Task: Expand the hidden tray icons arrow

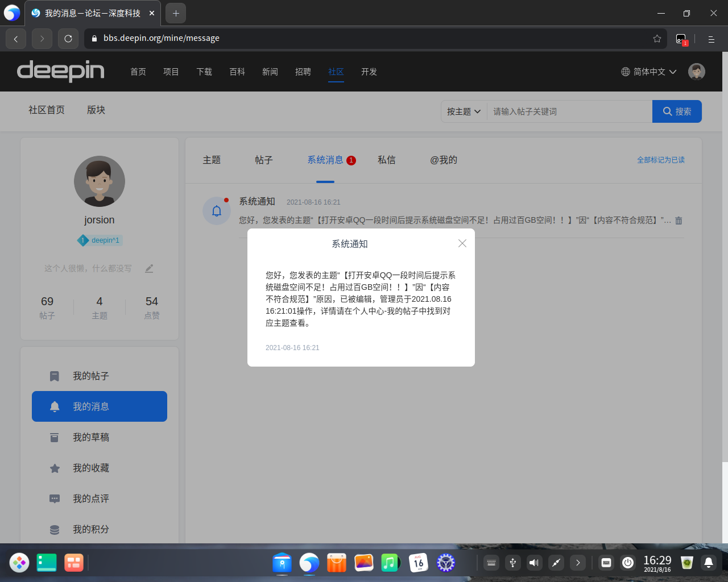Action: click(x=578, y=563)
